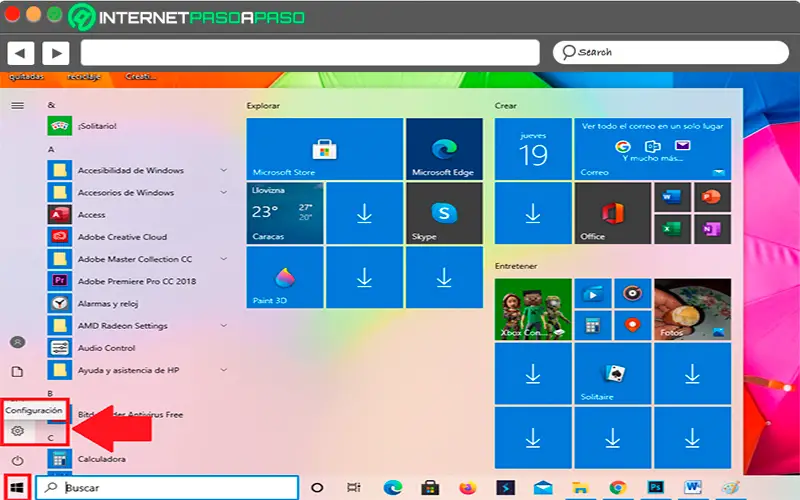Screen dimensions: 800x500
Task: Click the Search field in browser frame
Action: (671, 53)
